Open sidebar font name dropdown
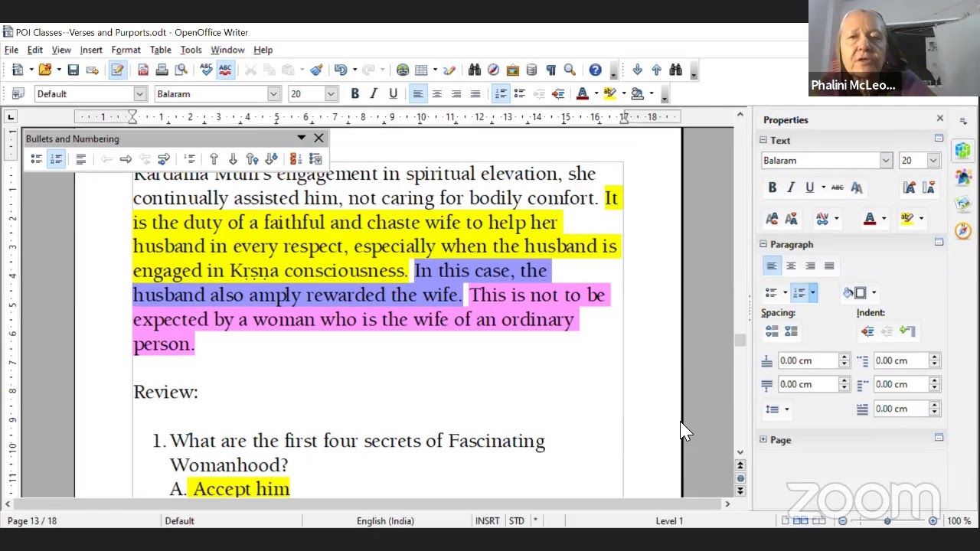This screenshot has height=551, width=980. [x=886, y=161]
